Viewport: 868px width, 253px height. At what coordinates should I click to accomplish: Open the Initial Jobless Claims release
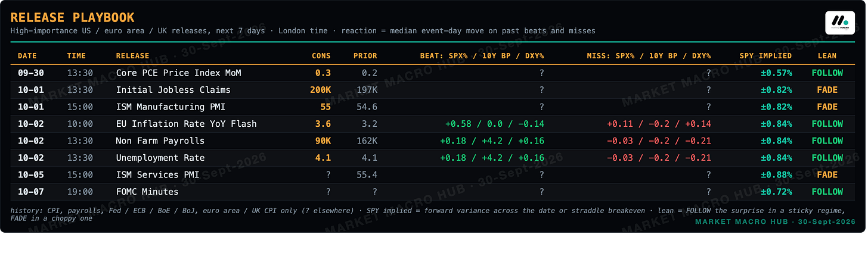[173, 90]
